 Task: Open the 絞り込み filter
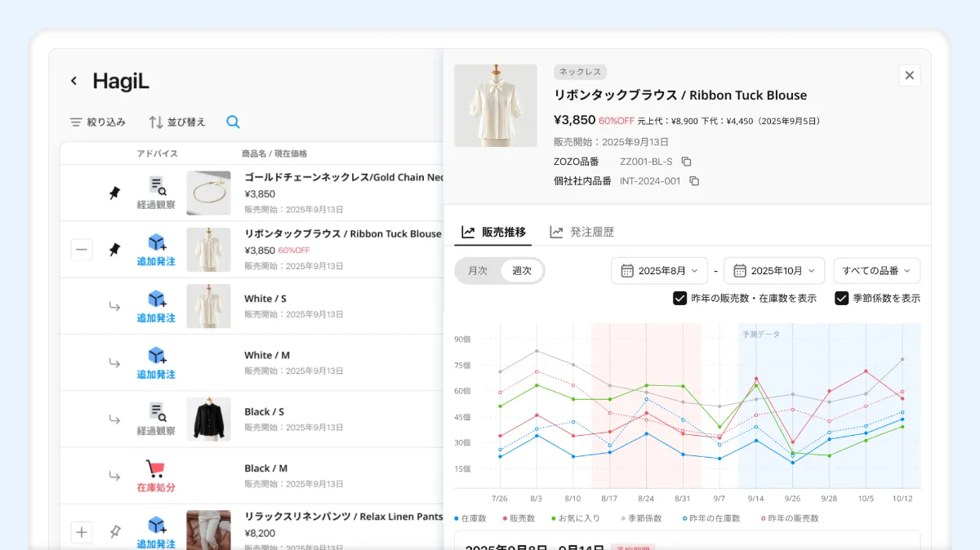tap(97, 122)
